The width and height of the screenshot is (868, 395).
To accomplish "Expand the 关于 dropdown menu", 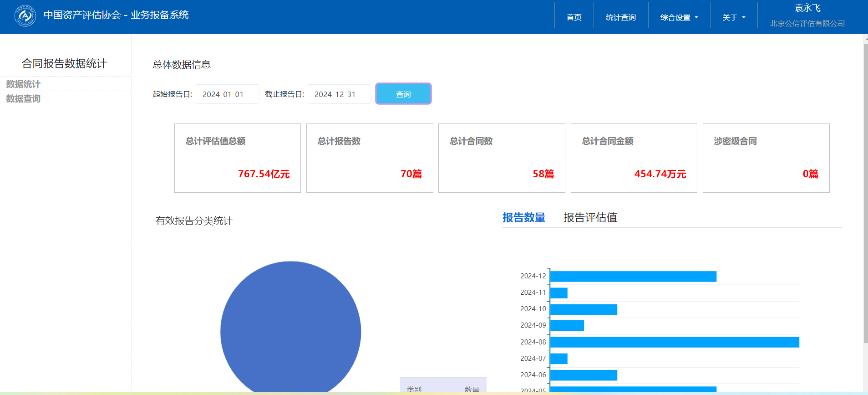I will (733, 17).
